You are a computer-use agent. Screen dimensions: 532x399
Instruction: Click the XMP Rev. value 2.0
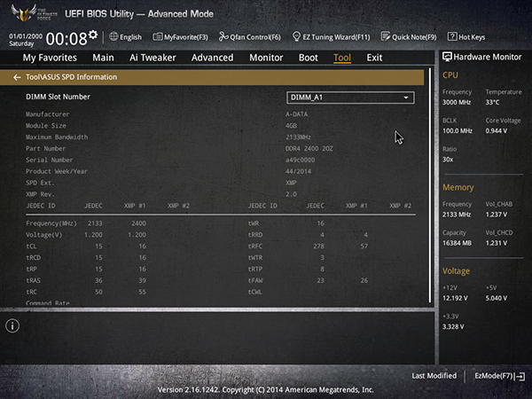pos(291,194)
